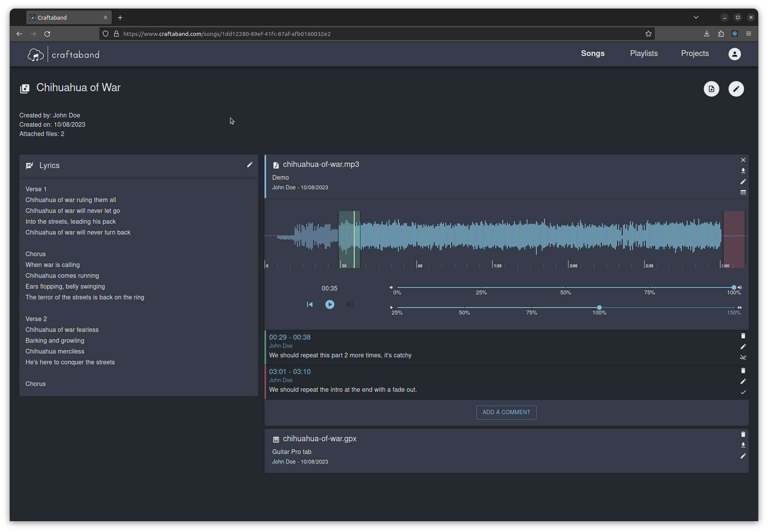Edit the song with the round pencil button
Viewport: 768px width, 532px height.
[x=736, y=89]
